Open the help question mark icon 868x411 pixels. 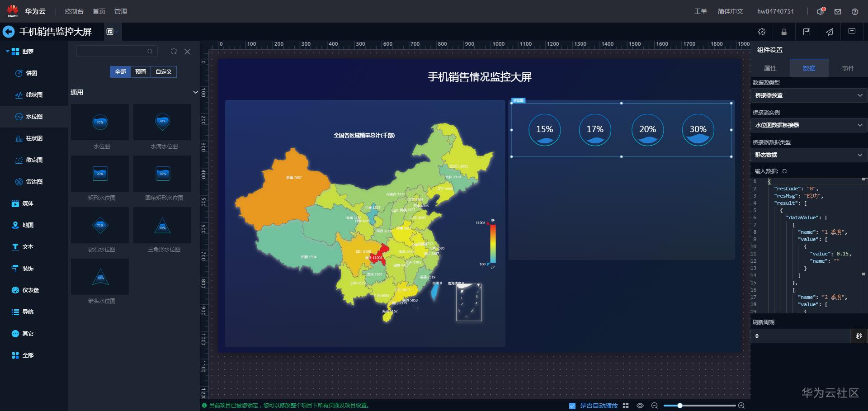click(855, 12)
